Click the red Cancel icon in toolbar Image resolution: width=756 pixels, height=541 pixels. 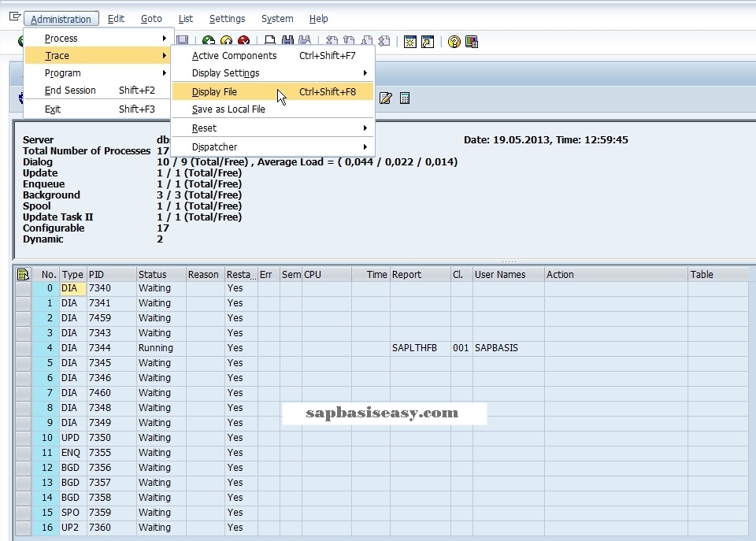point(244,42)
